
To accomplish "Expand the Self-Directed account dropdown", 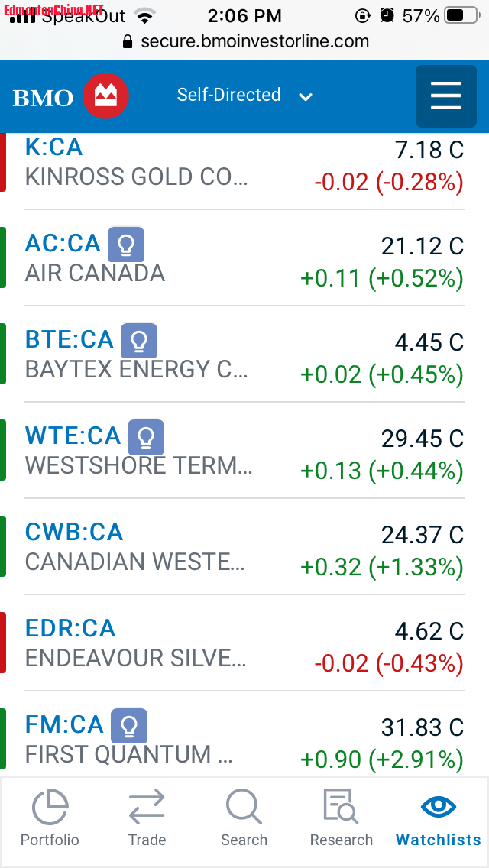I will [244, 96].
